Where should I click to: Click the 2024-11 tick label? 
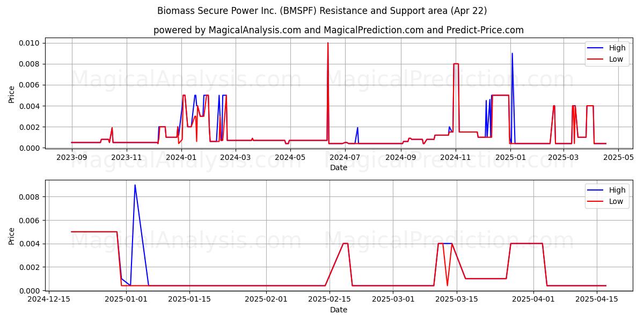pyautogui.click(x=456, y=157)
